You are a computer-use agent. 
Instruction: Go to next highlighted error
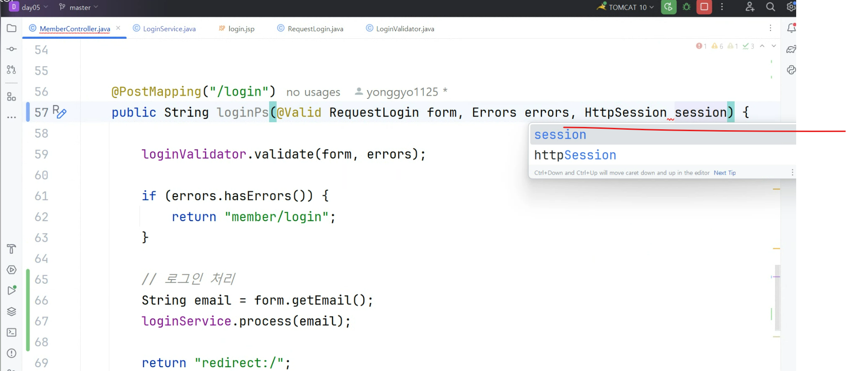(774, 46)
